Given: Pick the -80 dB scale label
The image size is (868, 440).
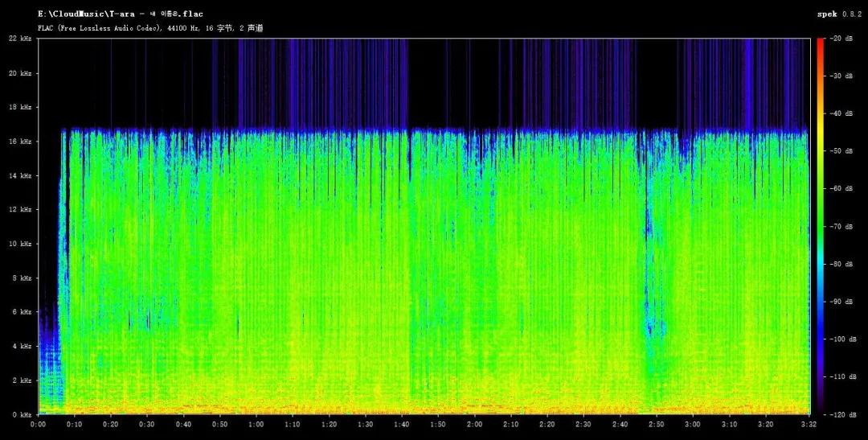Looking at the screenshot, I should (x=842, y=265).
